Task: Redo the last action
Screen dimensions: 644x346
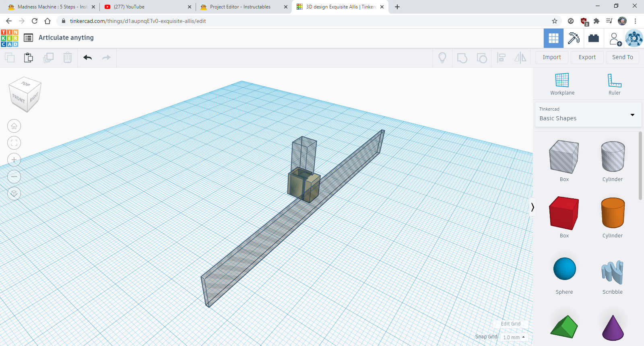Action: [x=106, y=58]
